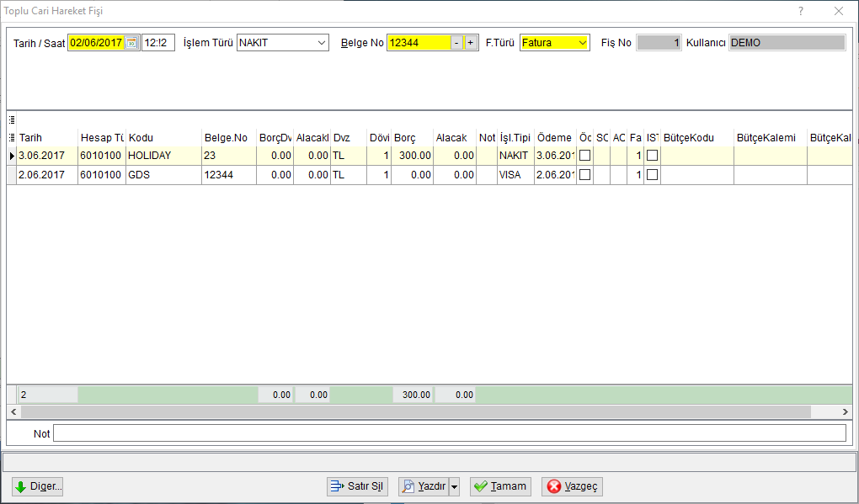859x504 pixels.
Task: Click the Dvz column header
Action: pos(349,138)
